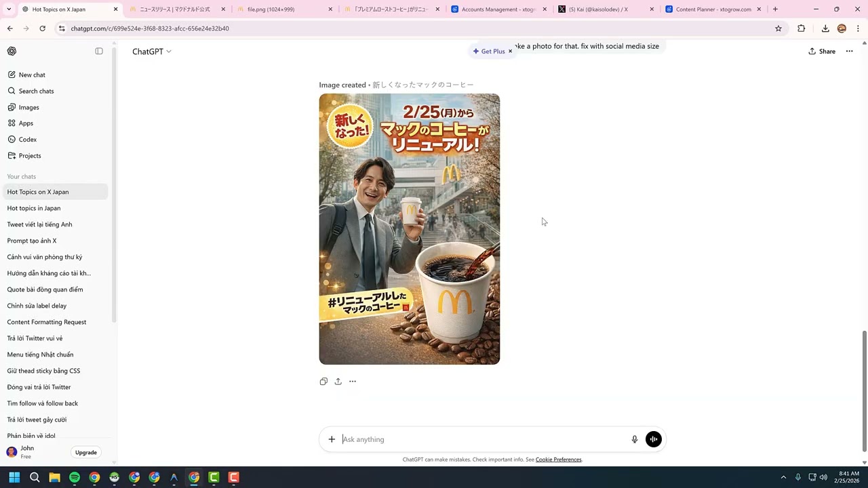Screen dimensions: 868x488
Task: Open Spotify from taskbar
Action: 75,477
